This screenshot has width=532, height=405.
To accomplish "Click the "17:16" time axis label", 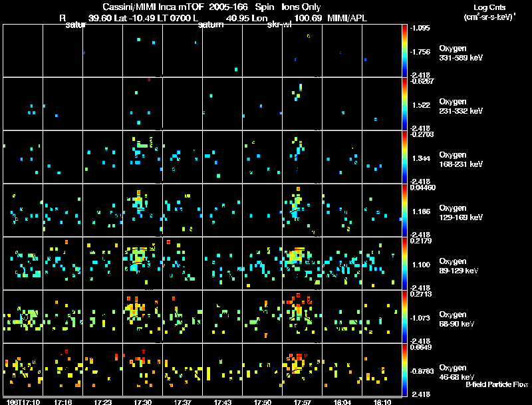I will (63, 402).
